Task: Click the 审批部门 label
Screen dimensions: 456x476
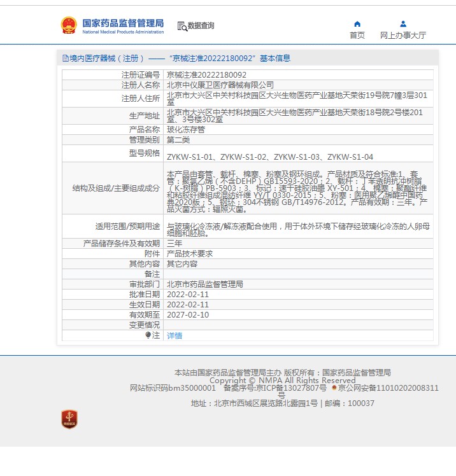Action: pos(145,284)
